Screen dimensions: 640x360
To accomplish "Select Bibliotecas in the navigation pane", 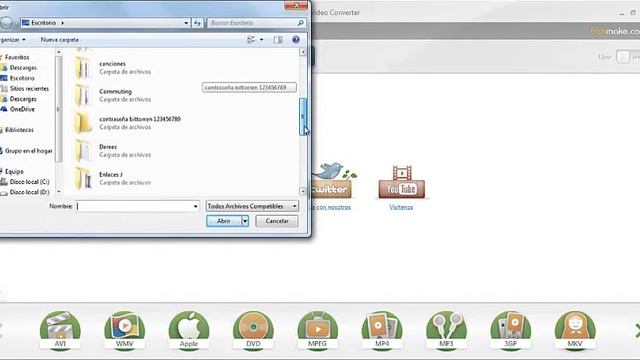I will click(x=19, y=130).
